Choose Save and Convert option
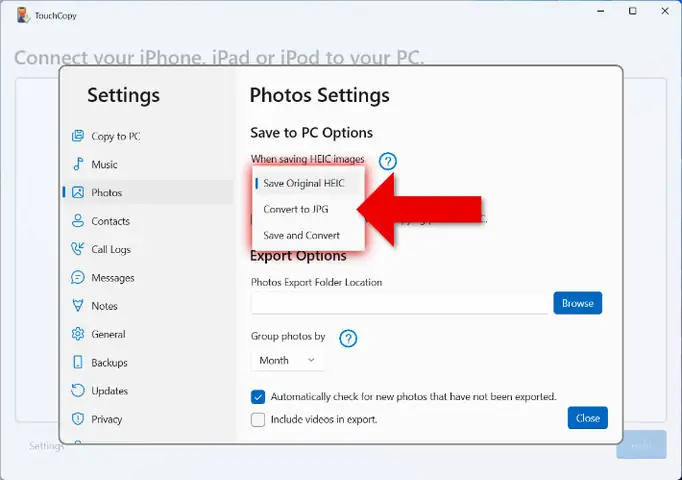This screenshot has height=480, width=682. tap(308, 235)
